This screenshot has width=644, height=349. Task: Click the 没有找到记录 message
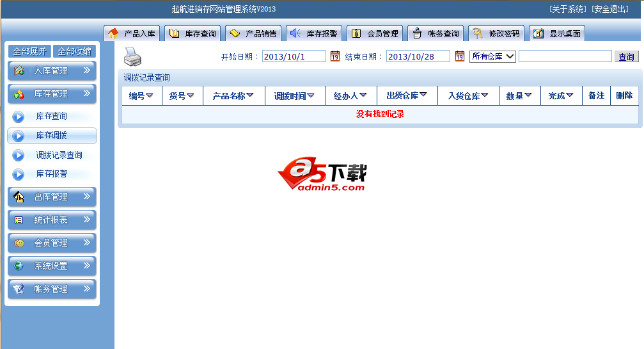(380, 114)
